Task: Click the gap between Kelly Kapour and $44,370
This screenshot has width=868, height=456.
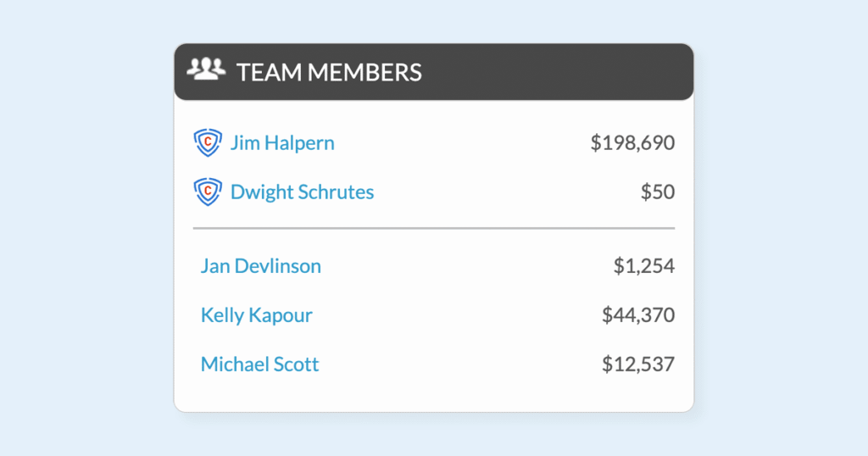Action: [458, 315]
